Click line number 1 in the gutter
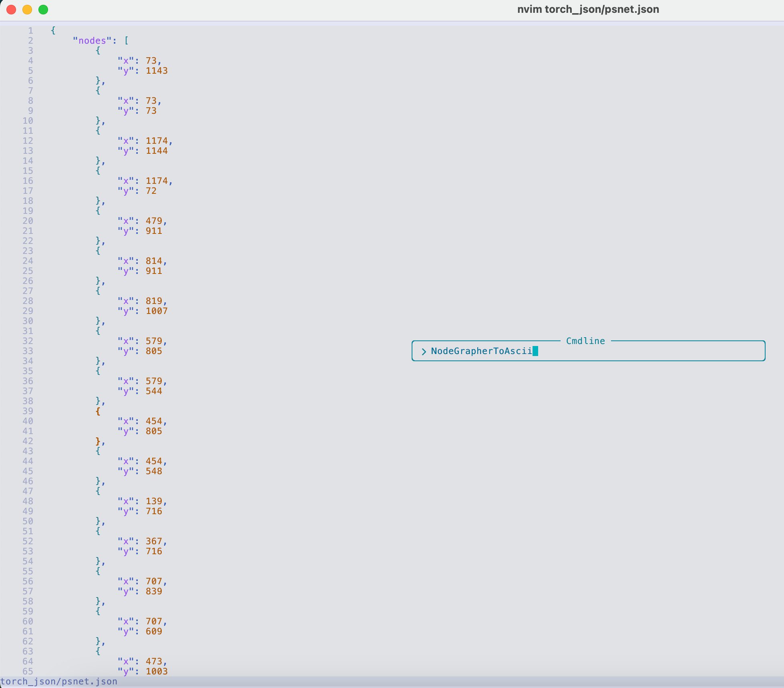784x688 pixels. [30, 31]
